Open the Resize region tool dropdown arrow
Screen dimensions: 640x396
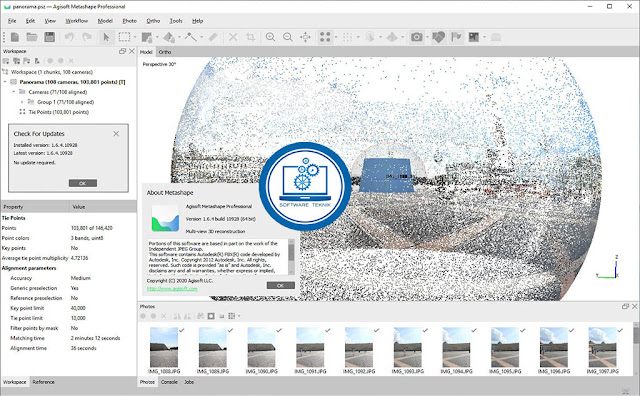[x=157, y=37]
